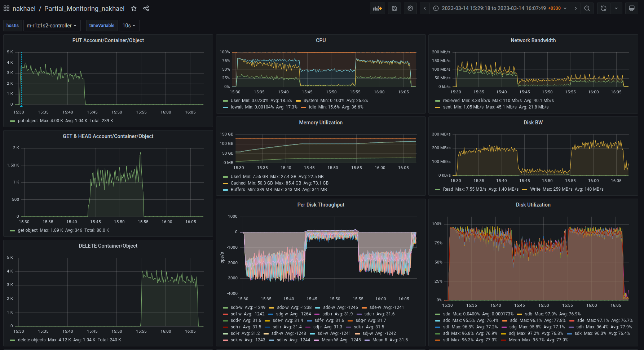Shift time range backward
The height and width of the screenshot is (350, 644).
tap(425, 8)
